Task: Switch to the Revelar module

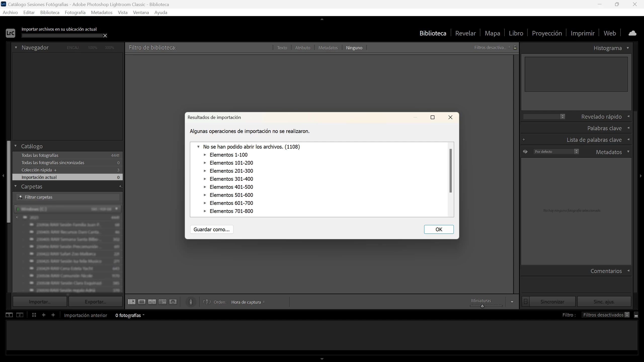Action: click(465, 33)
